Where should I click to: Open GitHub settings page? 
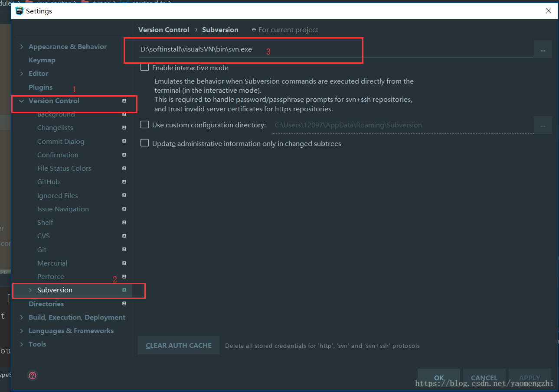[49, 182]
